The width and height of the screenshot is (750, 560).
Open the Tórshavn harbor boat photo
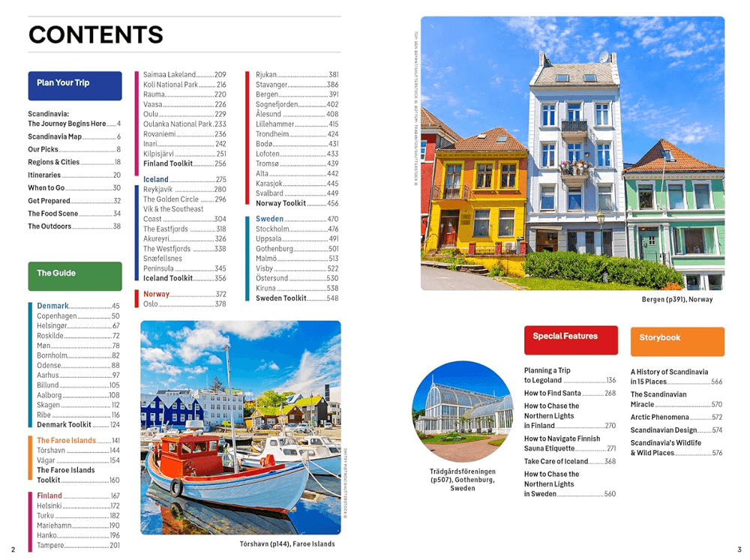(x=240, y=427)
